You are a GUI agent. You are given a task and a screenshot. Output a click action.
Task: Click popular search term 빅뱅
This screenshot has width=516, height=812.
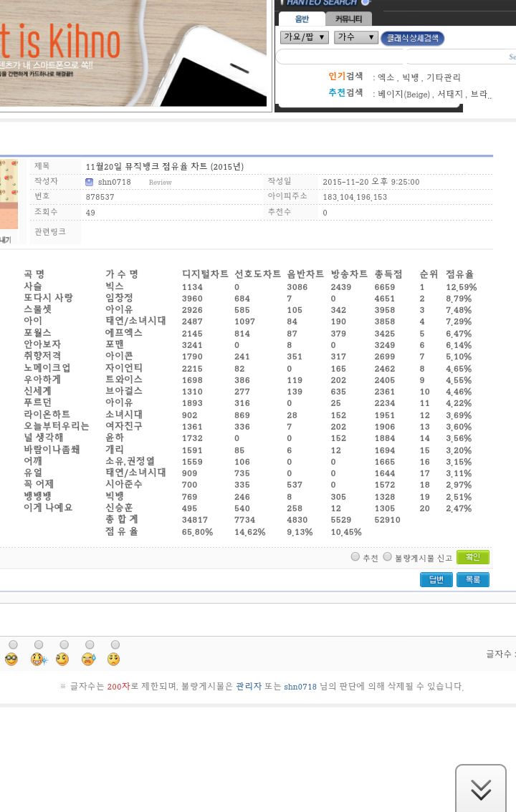coord(411,77)
